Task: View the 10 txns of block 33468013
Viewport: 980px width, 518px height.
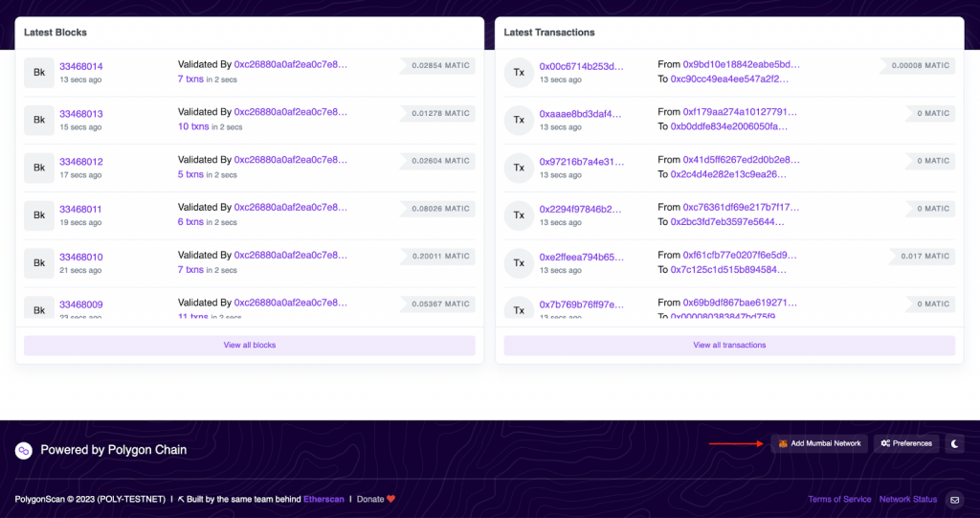Action: tap(193, 126)
